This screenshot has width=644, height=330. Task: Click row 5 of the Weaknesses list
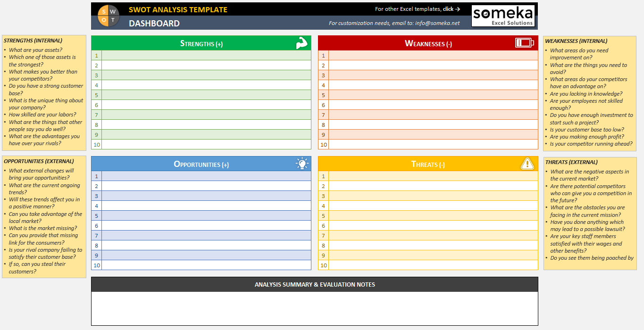click(x=429, y=95)
